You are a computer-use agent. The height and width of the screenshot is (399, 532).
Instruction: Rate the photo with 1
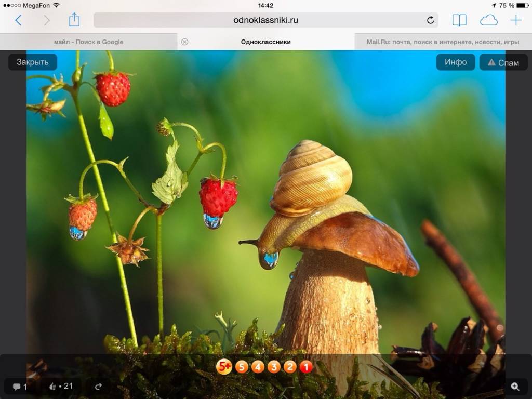pyautogui.click(x=306, y=367)
